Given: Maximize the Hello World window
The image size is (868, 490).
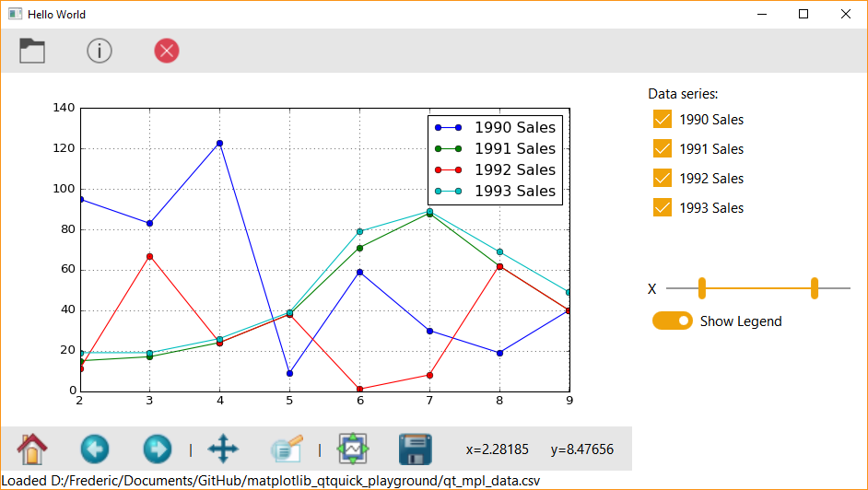Looking at the screenshot, I should pyautogui.click(x=803, y=15).
